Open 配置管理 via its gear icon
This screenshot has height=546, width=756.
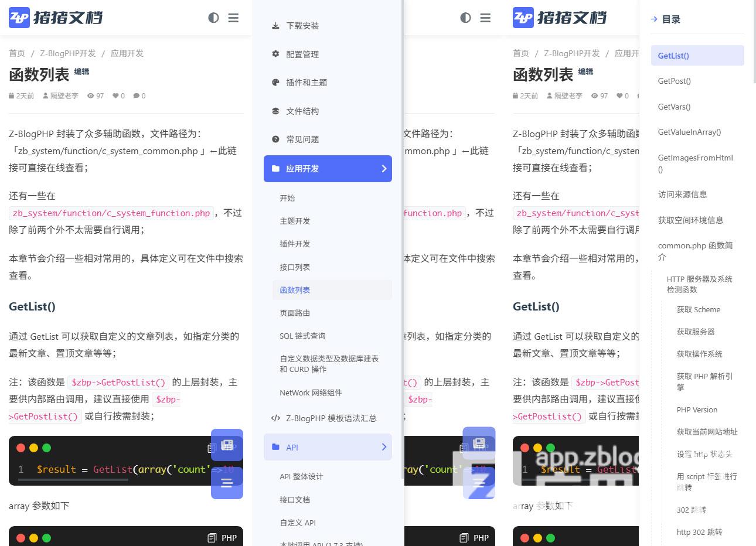tap(275, 54)
